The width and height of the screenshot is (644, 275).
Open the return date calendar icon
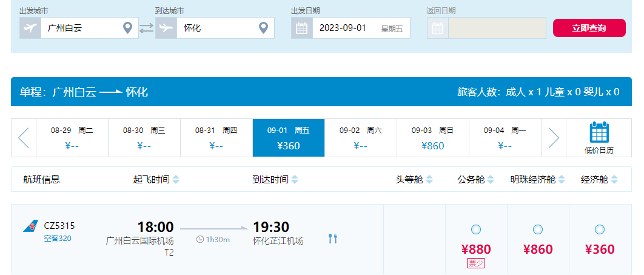438,28
